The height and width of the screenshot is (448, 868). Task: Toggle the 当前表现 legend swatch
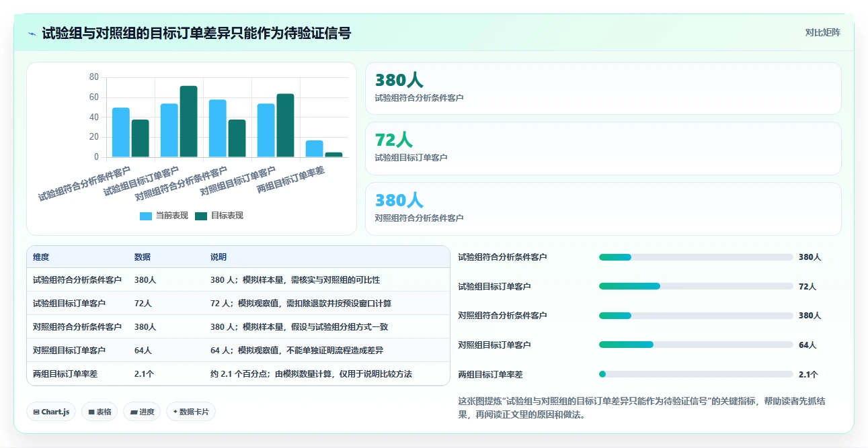(146, 216)
